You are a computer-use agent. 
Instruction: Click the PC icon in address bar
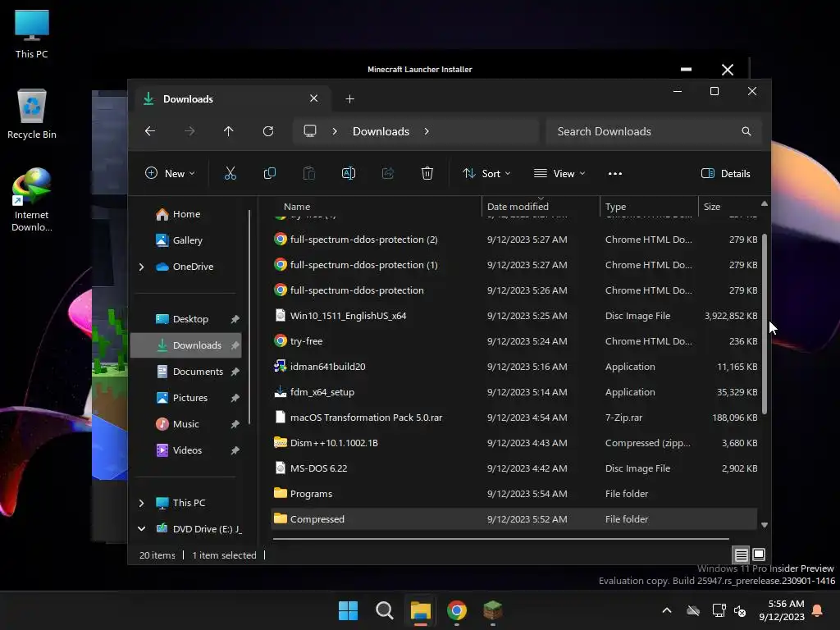(310, 131)
